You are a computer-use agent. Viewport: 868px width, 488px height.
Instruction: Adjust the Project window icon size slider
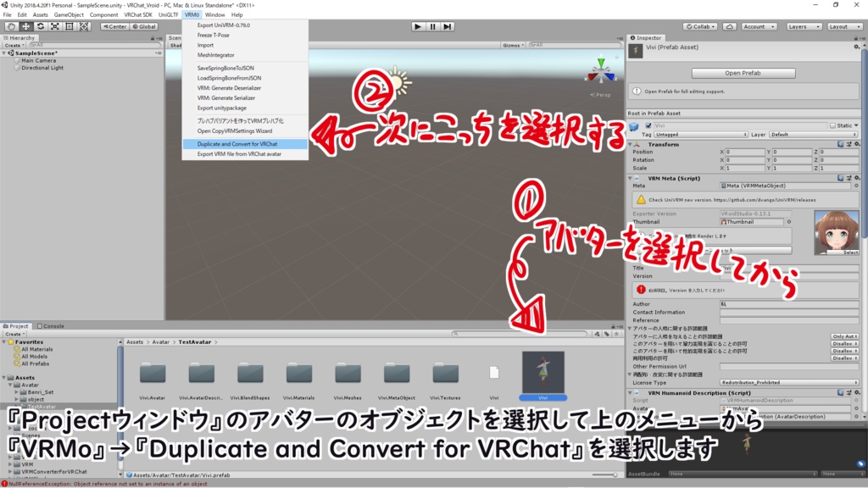point(617,476)
